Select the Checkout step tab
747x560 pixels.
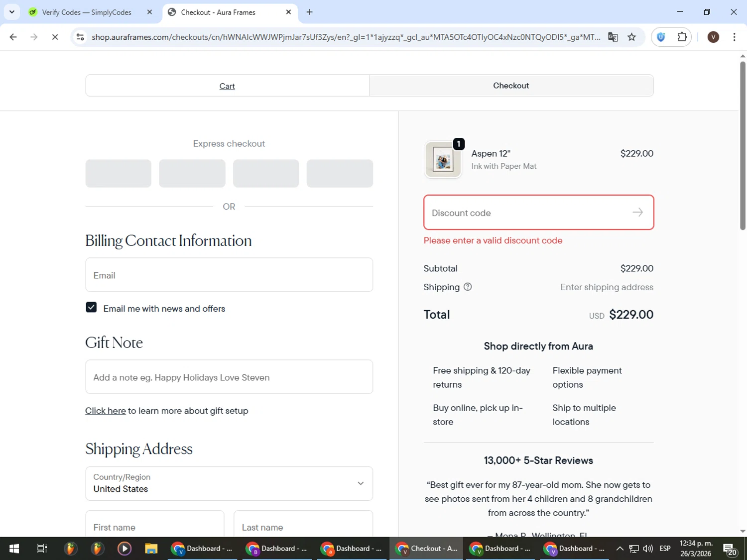[x=511, y=86]
